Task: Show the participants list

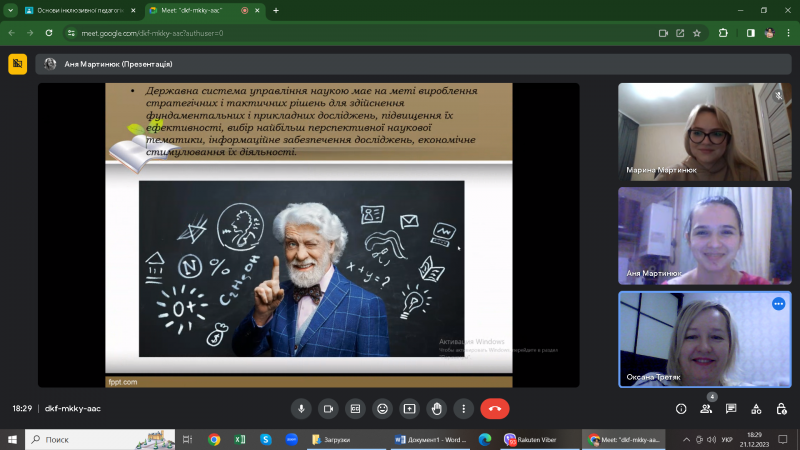Action: pyautogui.click(x=707, y=408)
